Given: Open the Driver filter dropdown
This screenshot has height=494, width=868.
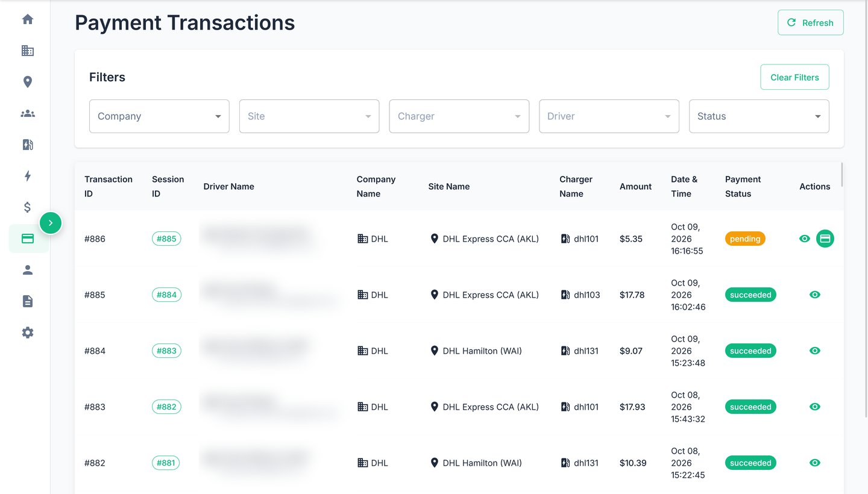Looking at the screenshot, I should tap(609, 116).
